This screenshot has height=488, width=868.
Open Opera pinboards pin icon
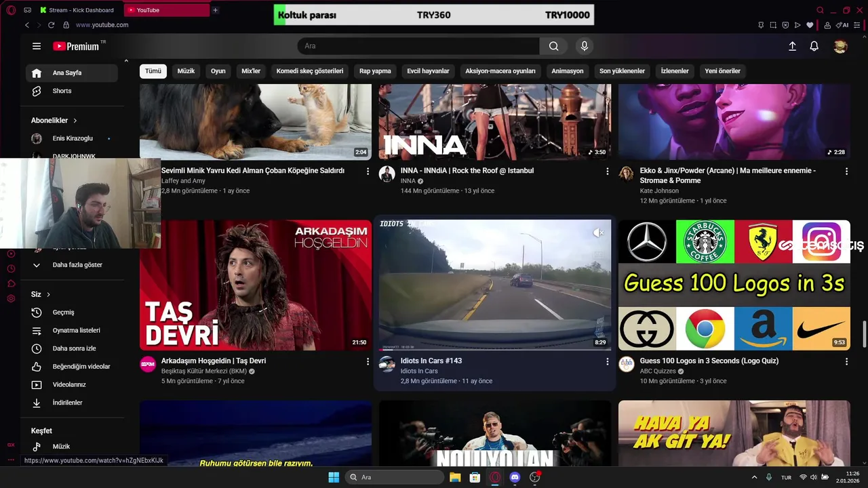tap(761, 25)
